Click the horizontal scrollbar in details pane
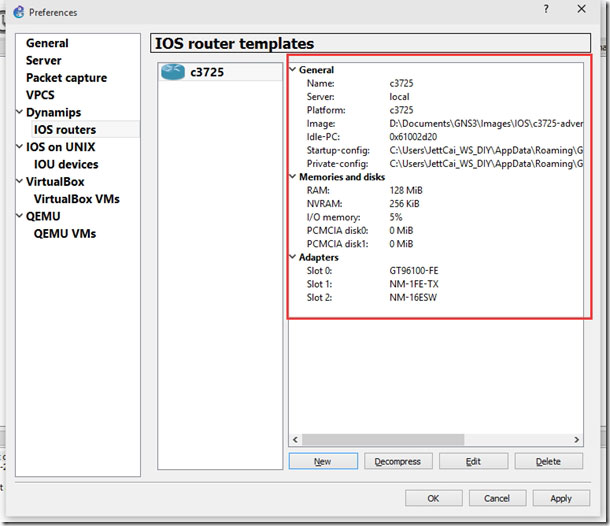 pos(383,440)
